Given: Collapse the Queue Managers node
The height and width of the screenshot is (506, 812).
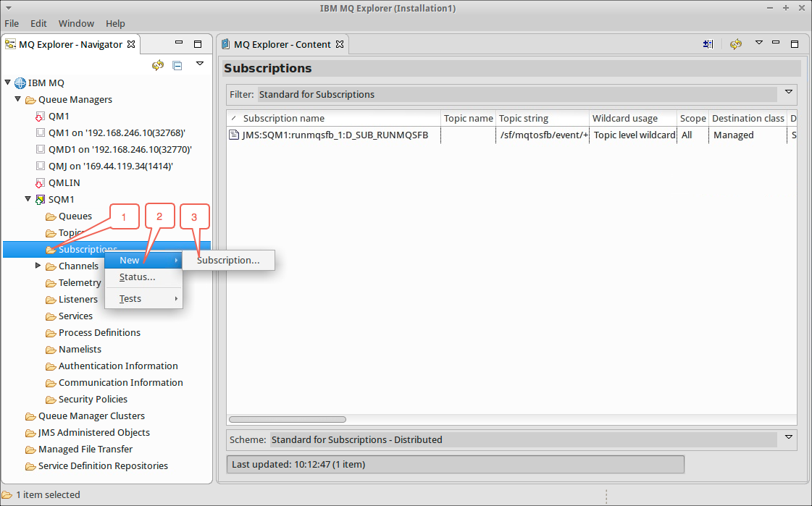Looking at the screenshot, I should [17, 99].
